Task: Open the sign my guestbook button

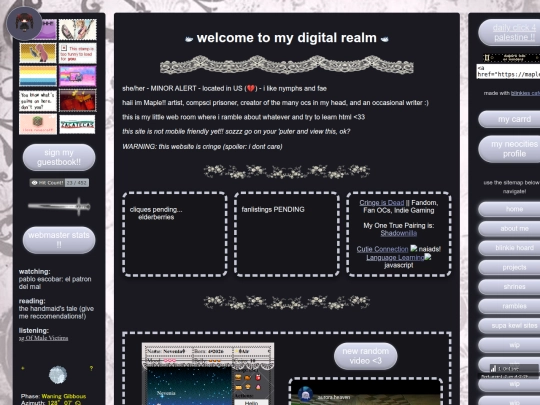Action: (x=59, y=157)
